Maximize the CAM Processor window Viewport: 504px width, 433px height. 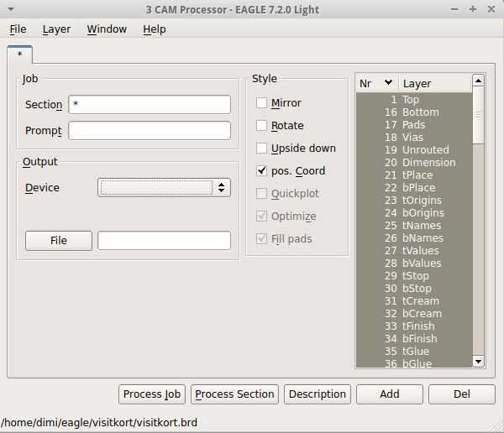pos(472,9)
